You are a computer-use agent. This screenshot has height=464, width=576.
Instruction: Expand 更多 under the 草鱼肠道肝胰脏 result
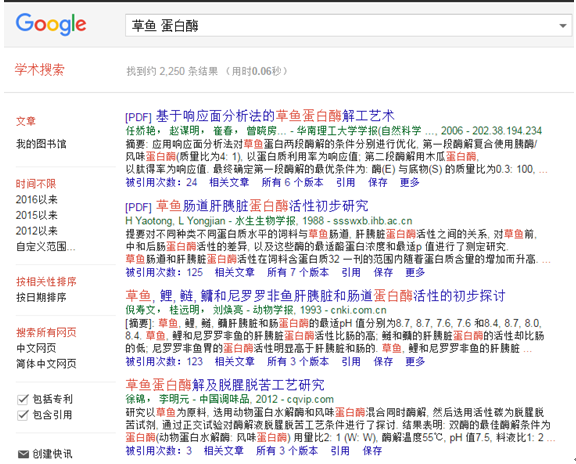point(415,272)
